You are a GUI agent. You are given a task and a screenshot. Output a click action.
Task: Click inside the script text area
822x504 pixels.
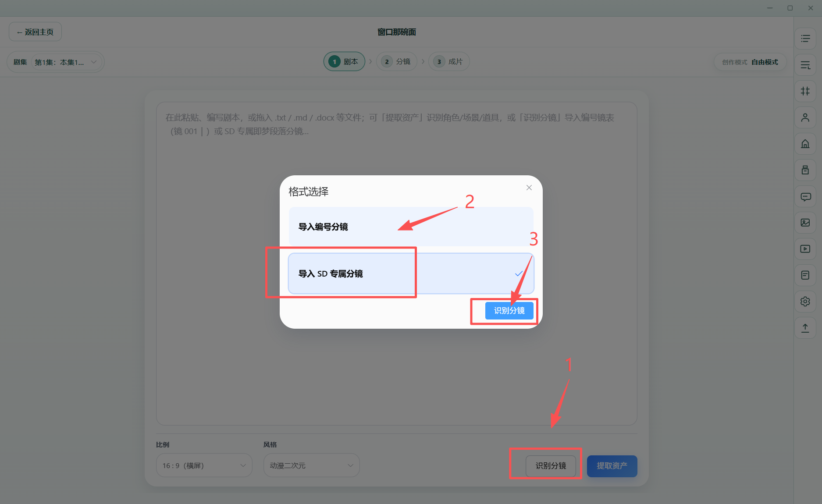(x=397, y=264)
